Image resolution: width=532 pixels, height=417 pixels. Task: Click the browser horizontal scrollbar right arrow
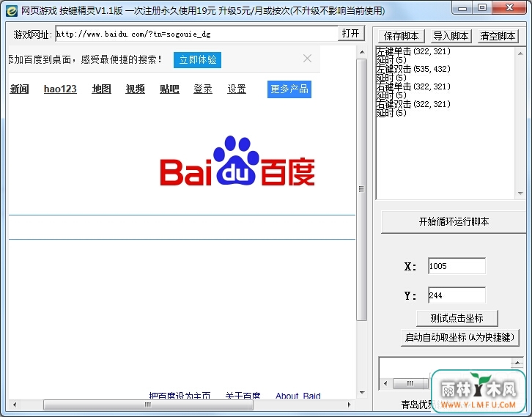(x=350, y=405)
